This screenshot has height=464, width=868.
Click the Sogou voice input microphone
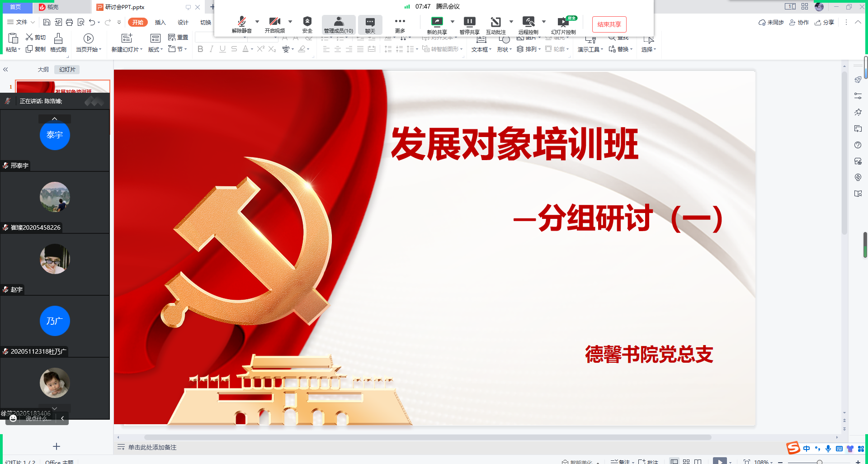tap(828, 449)
